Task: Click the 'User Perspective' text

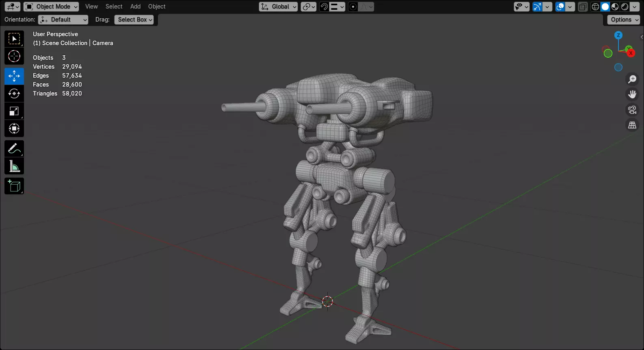Action: pos(55,34)
